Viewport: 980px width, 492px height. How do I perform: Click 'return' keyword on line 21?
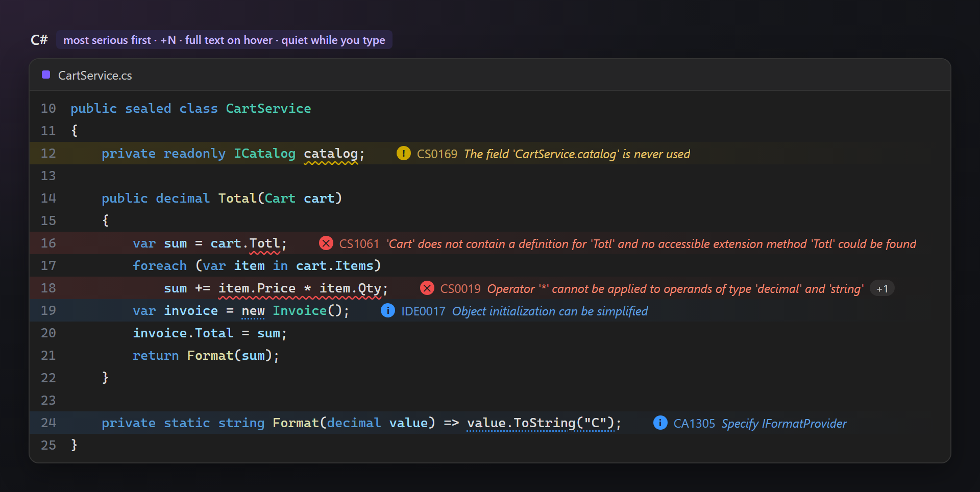(x=156, y=356)
